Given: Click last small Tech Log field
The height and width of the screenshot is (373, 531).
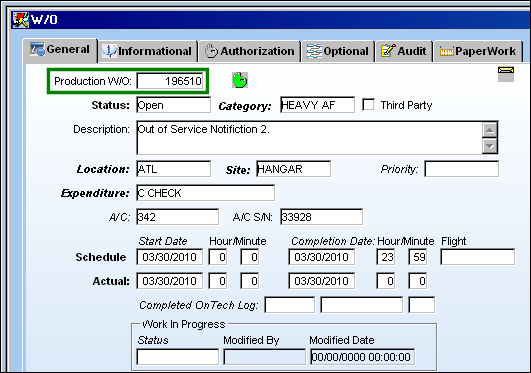Looking at the screenshot, I should 422,305.
